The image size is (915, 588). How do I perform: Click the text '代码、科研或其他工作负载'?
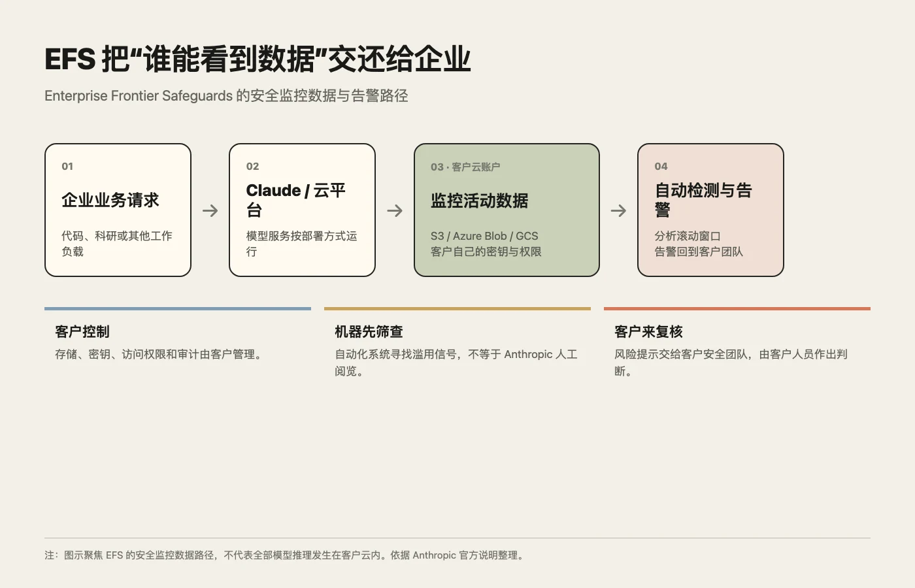click(117, 244)
